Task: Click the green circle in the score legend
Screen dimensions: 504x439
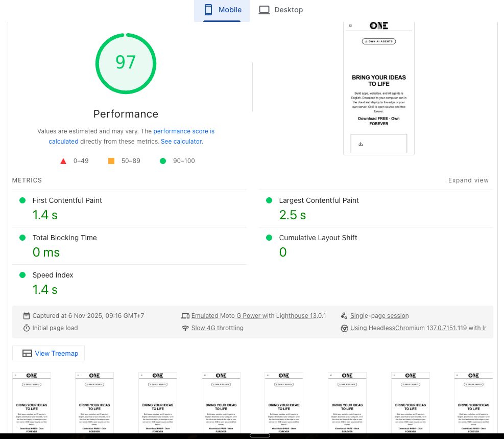Action: 163,160
